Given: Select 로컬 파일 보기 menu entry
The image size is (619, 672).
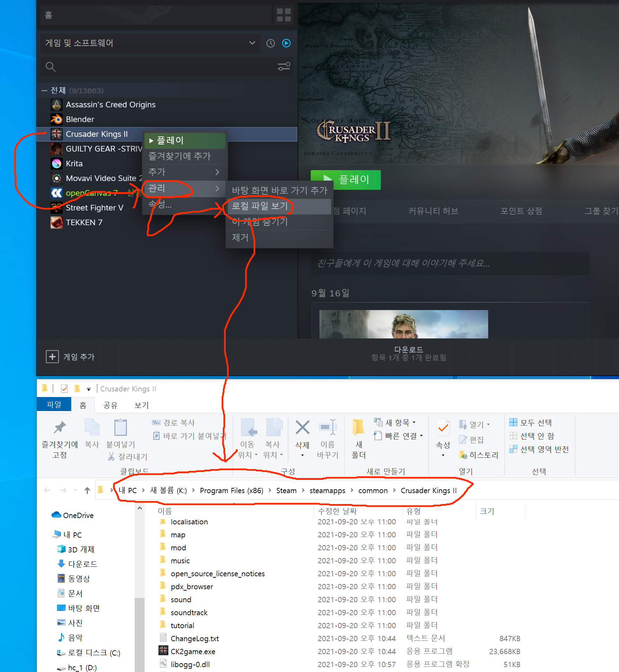Looking at the screenshot, I should click(280, 206).
